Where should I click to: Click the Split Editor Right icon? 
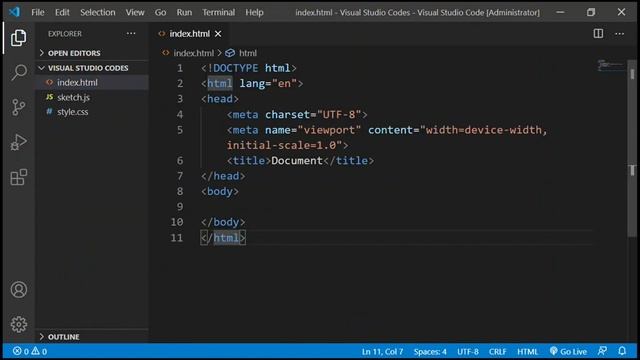pyautogui.click(x=598, y=33)
